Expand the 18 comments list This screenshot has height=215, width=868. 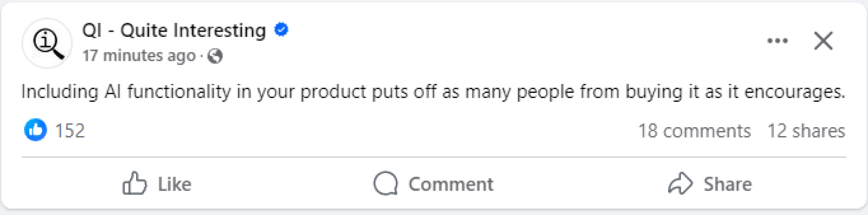pyautogui.click(x=694, y=131)
